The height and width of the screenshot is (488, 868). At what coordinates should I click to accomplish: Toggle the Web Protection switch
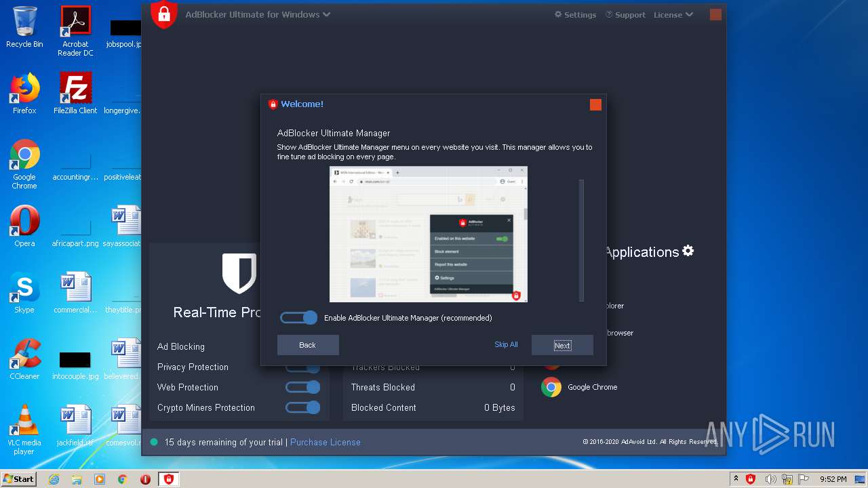click(x=302, y=387)
